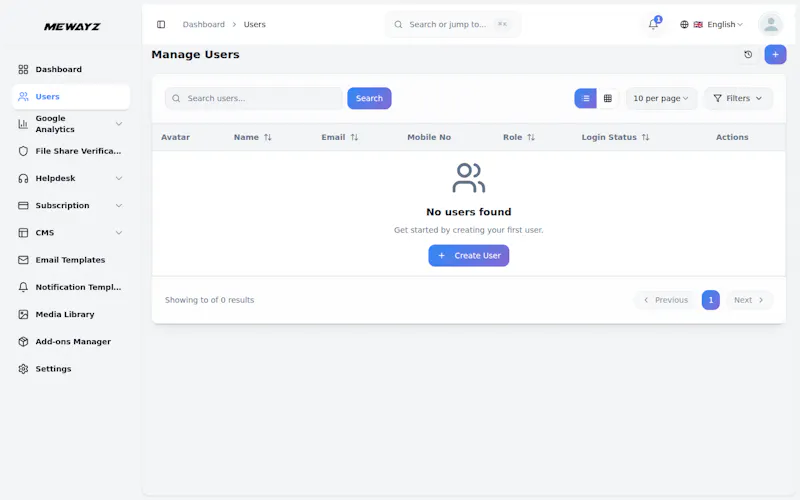Image resolution: width=800 pixels, height=500 pixels.
Task: Click the Users breadcrumb text
Action: coord(255,24)
